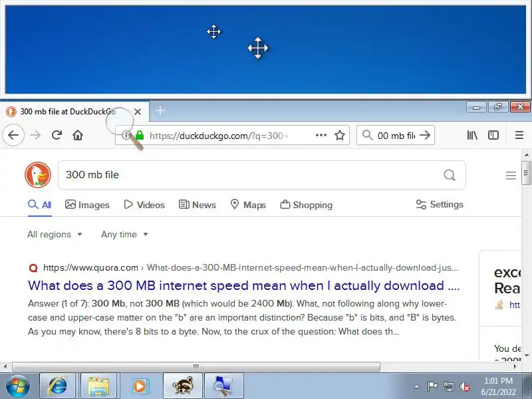
Task: Expand the Any time filter
Action: (124, 235)
